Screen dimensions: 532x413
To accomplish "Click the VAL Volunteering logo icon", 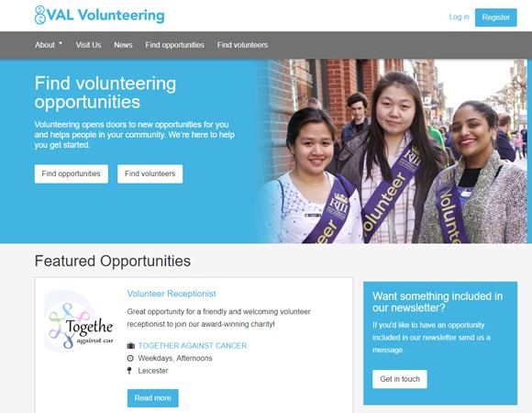I will click(x=40, y=15).
